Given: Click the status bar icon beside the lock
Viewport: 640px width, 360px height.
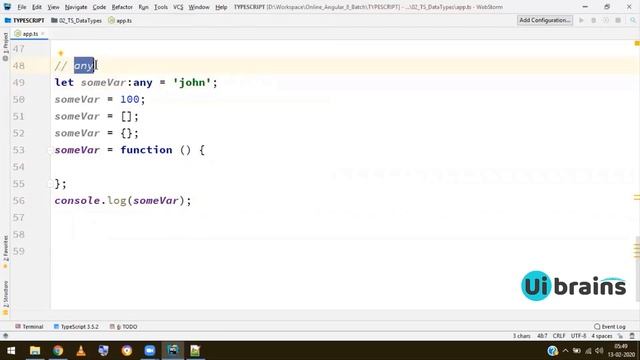Looking at the screenshot, I should pos(632,336).
